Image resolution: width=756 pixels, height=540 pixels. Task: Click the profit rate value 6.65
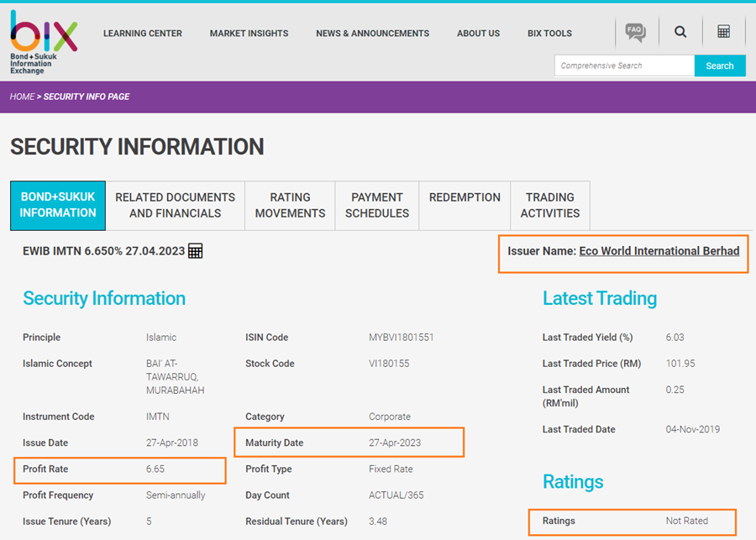pyautogui.click(x=155, y=469)
